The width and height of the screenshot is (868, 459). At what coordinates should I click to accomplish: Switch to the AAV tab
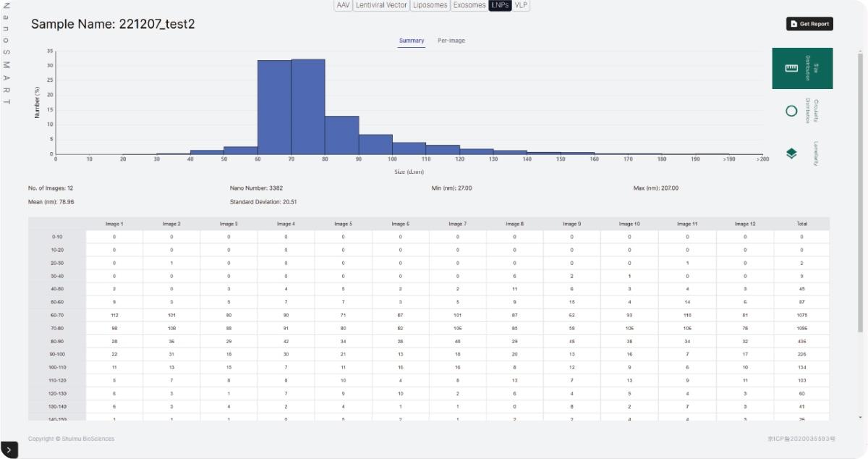tap(344, 5)
